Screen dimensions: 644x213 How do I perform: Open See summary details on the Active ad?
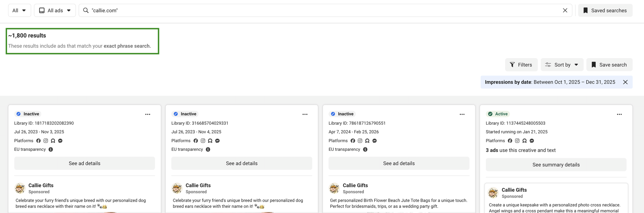556,165
